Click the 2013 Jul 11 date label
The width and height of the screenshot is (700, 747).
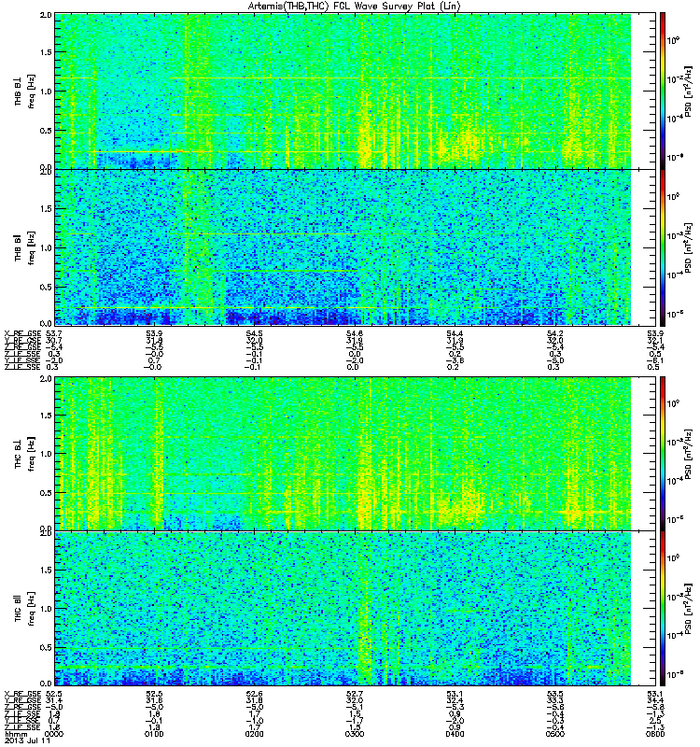coord(27,740)
